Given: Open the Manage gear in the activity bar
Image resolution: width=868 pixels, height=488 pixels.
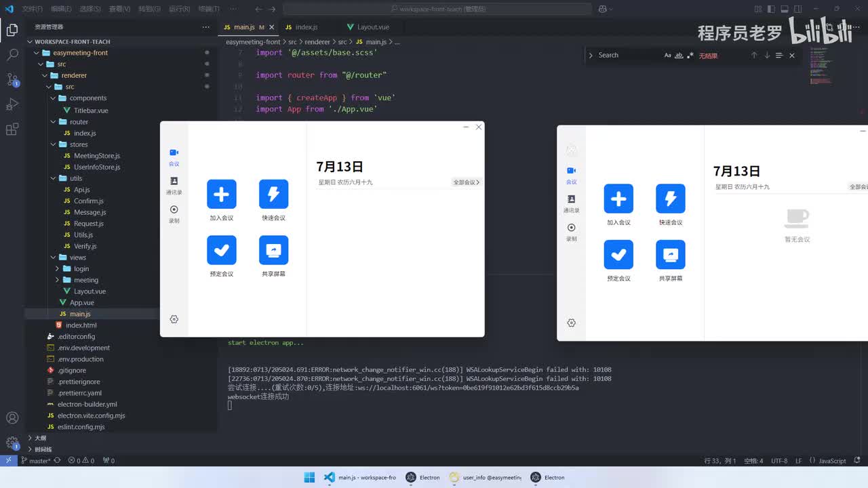Looking at the screenshot, I should (12, 443).
